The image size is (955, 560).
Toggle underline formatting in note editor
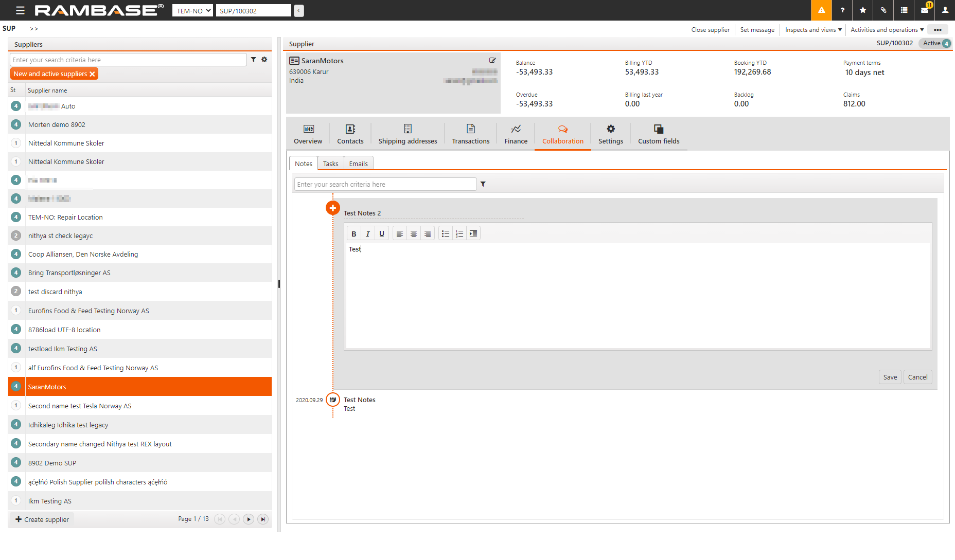[381, 234]
